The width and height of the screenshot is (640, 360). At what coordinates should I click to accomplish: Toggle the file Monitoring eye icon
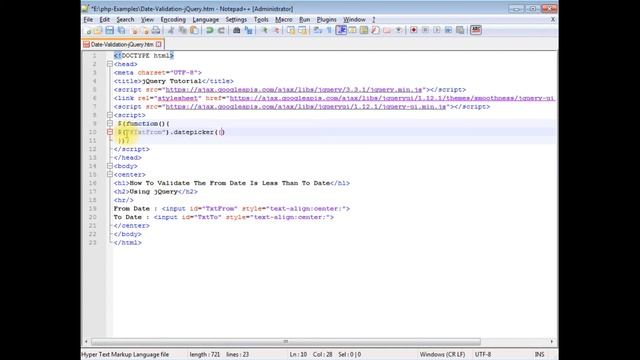(399, 30)
